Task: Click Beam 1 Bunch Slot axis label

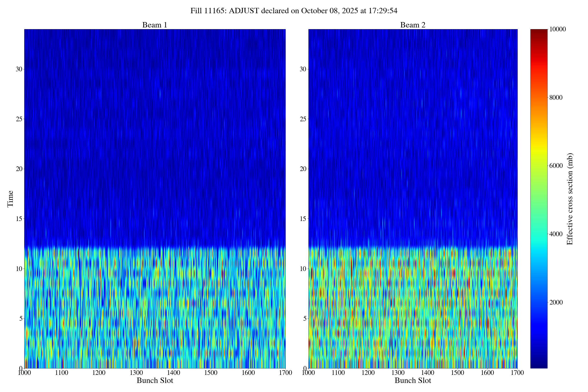Action: [155, 380]
